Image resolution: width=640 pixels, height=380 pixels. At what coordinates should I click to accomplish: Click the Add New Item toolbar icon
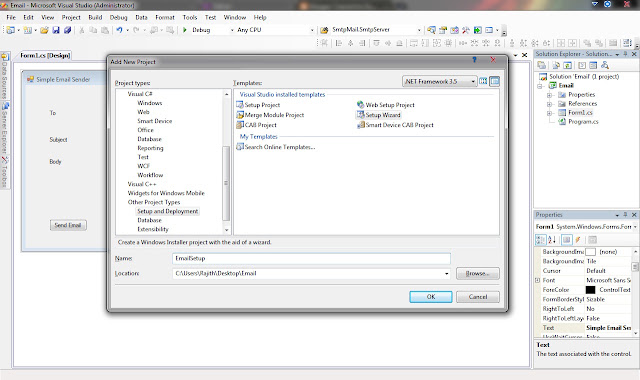tap(28, 30)
